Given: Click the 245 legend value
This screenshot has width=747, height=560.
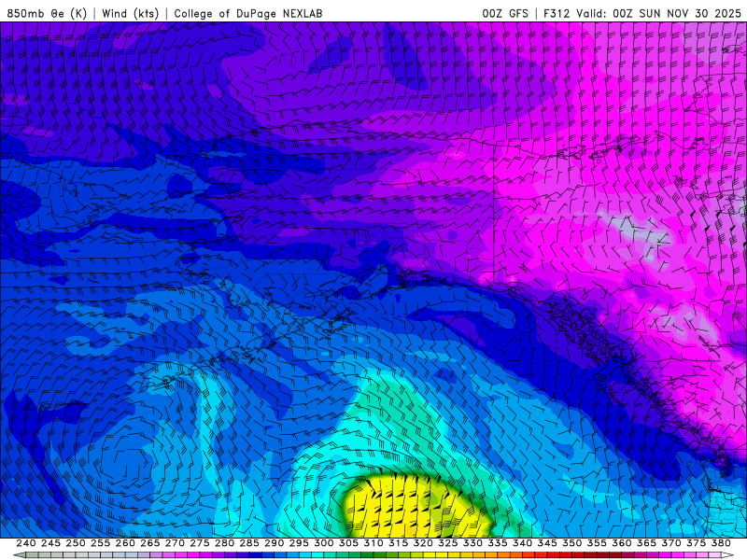Looking at the screenshot, I should coord(50,543).
